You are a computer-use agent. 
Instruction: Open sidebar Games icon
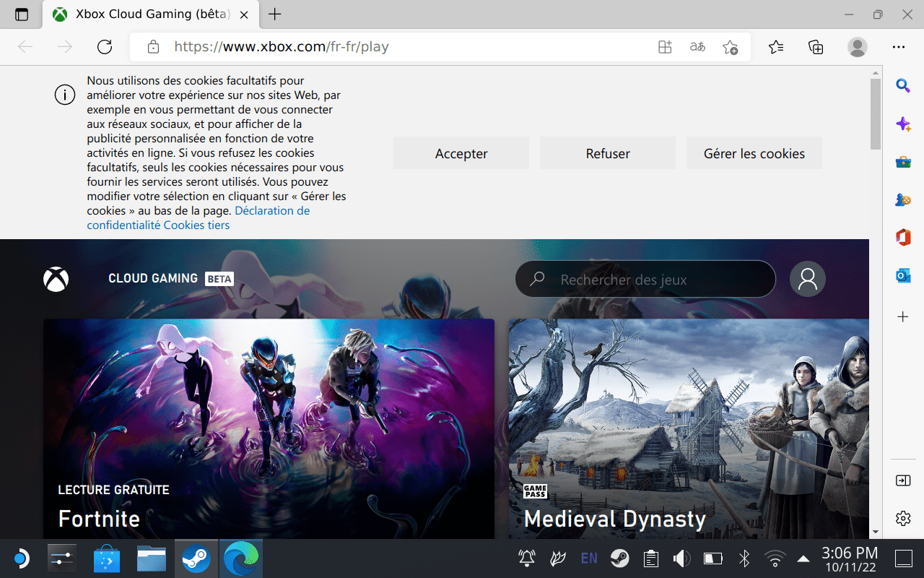pos(903,199)
